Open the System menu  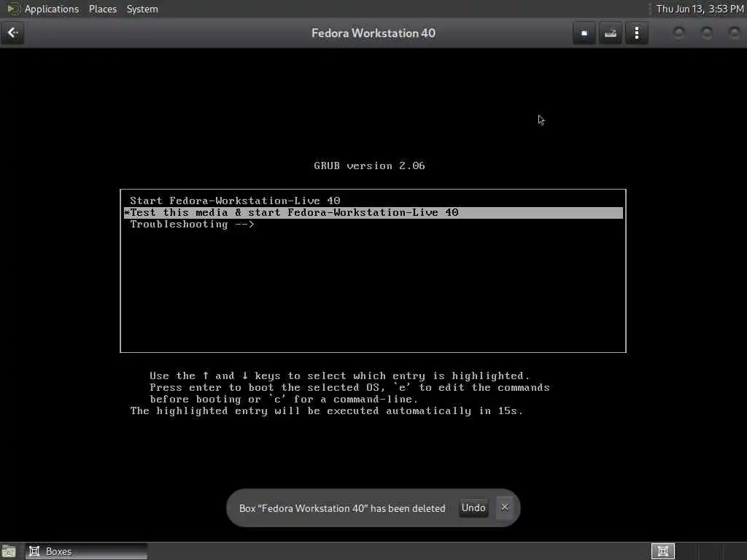coord(142,9)
